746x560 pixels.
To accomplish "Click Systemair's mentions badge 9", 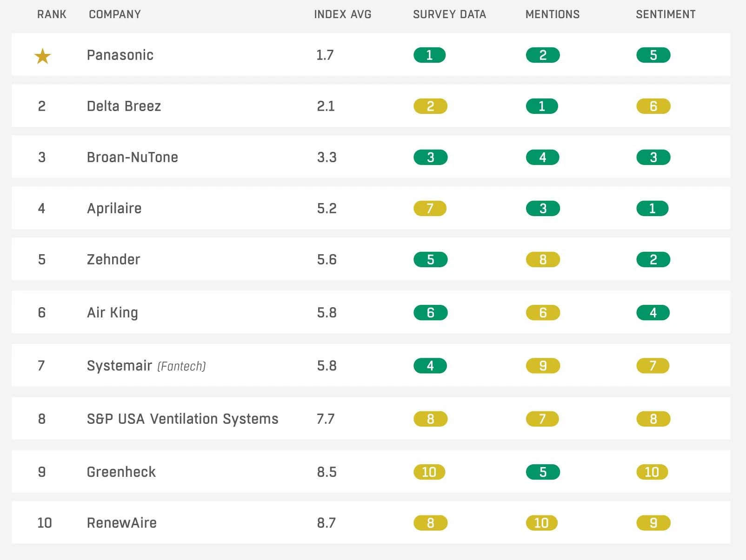I will coord(543,366).
